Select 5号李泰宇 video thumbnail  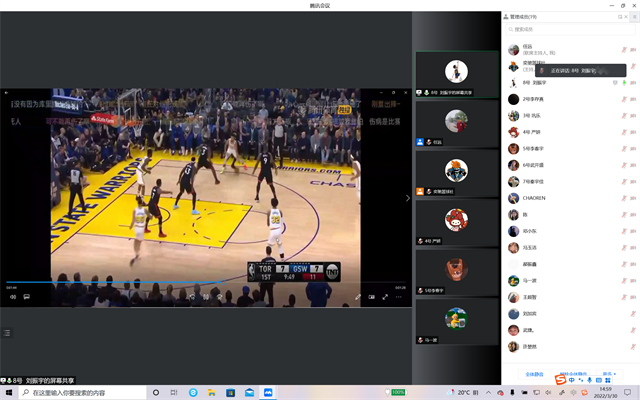(457, 272)
